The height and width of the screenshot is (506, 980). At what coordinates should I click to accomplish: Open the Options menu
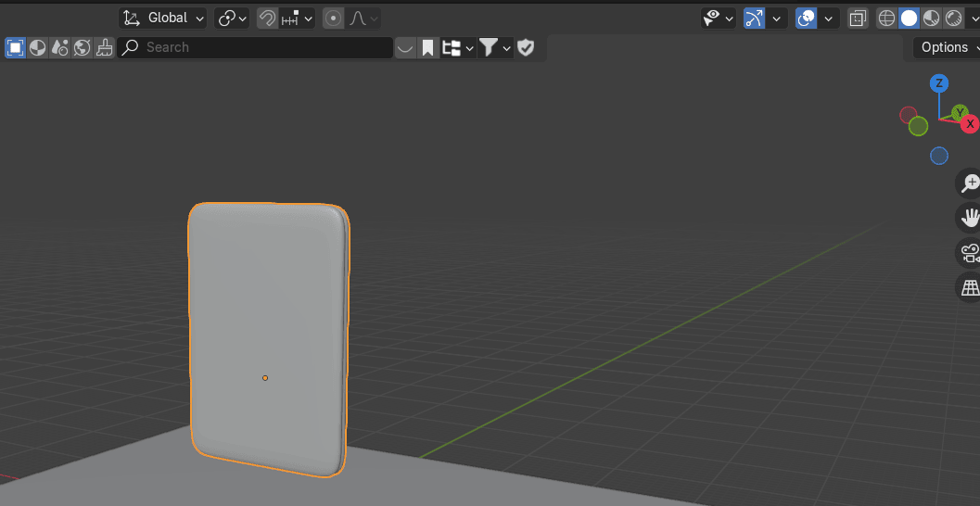(946, 47)
